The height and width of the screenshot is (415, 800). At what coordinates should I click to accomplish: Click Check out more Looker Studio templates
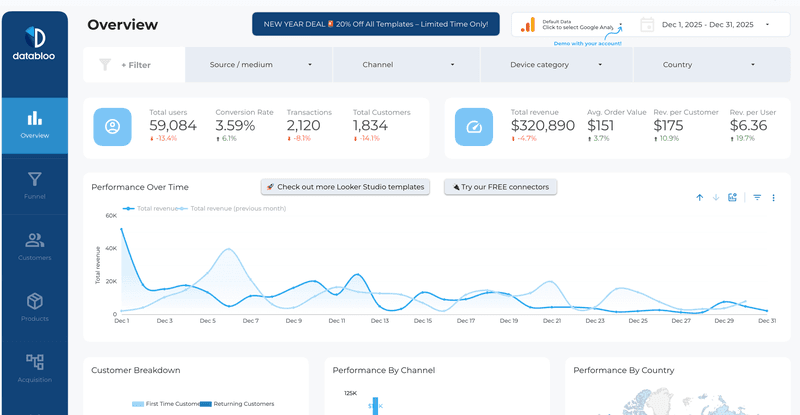click(x=345, y=187)
